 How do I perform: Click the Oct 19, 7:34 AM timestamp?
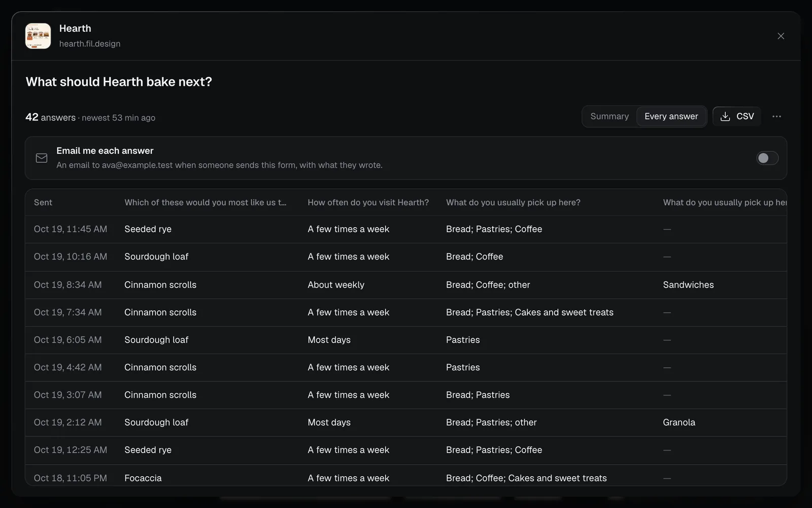point(67,312)
